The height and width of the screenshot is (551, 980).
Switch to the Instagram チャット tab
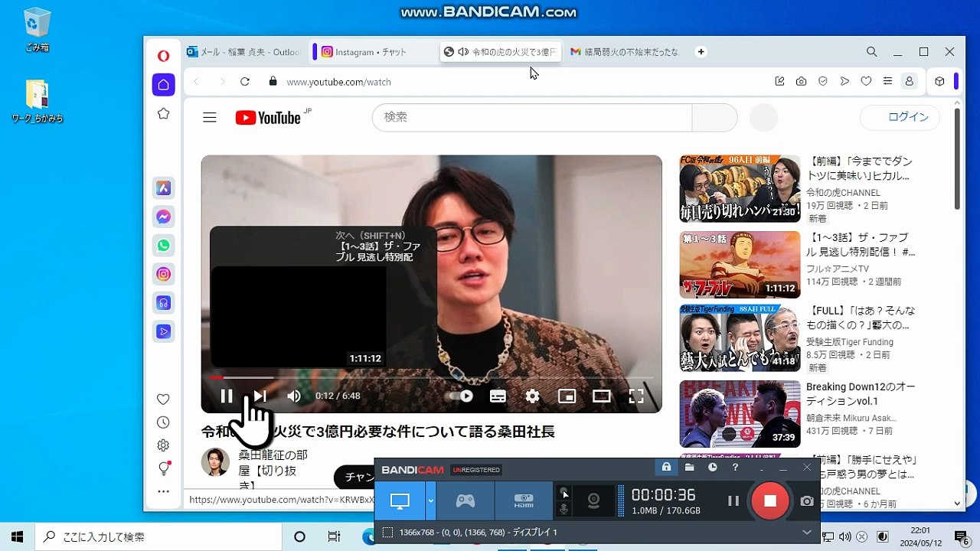click(373, 52)
